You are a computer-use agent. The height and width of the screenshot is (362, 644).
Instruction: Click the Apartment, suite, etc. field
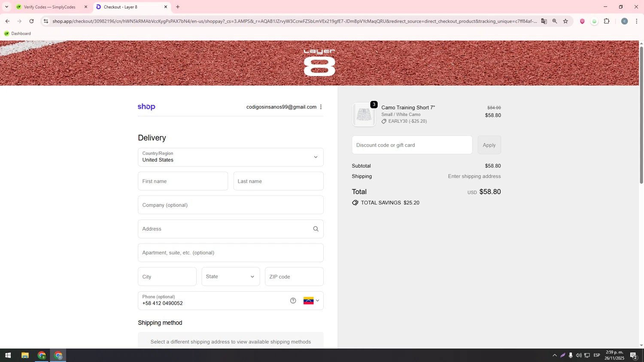tap(231, 253)
